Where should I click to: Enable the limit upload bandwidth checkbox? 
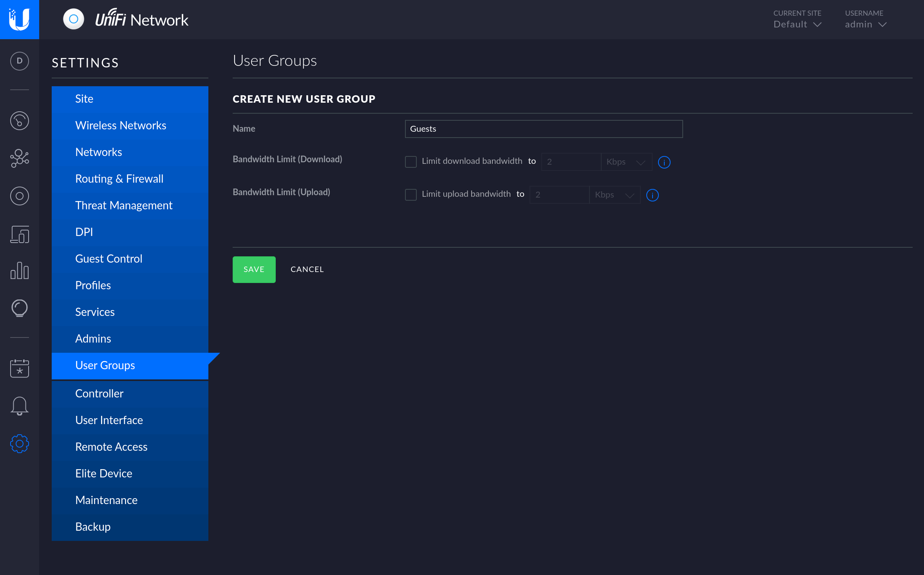click(410, 194)
